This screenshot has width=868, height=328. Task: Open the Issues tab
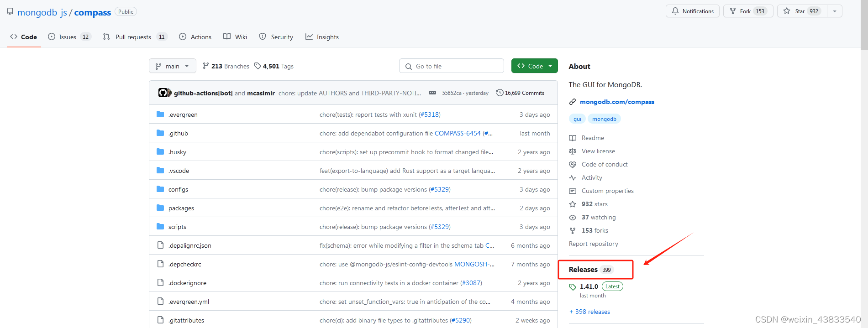pyautogui.click(x=69, y=37)
